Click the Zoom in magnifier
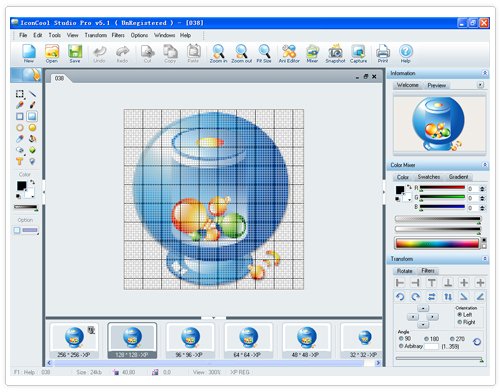Screen dimensions: 500x392 218,53
